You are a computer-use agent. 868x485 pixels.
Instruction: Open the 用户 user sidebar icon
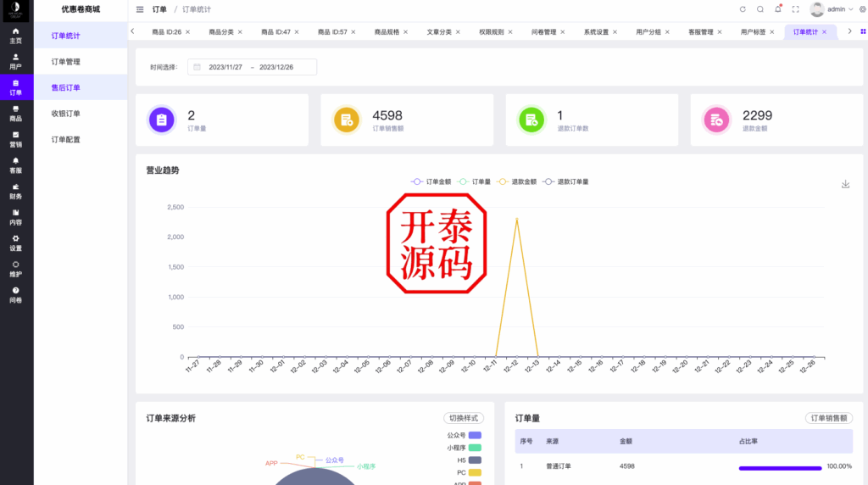click(x=15, y=61)
